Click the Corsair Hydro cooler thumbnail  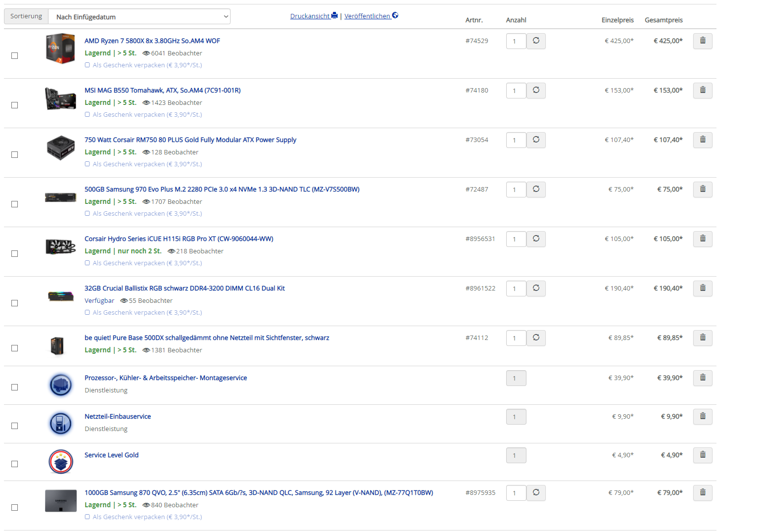tap(60, 246)
